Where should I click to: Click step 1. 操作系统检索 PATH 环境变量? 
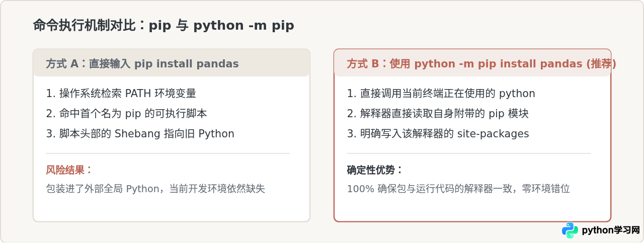tap(121, 94)
